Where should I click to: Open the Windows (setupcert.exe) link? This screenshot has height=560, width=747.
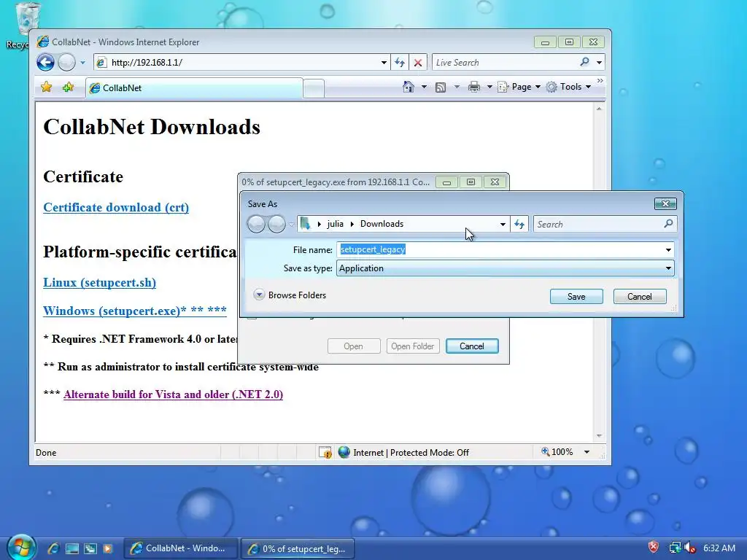[x=135, y=311]
